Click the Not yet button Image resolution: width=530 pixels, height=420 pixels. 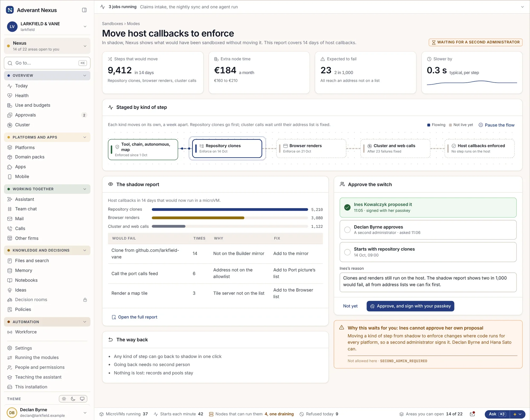pos(350,306)
